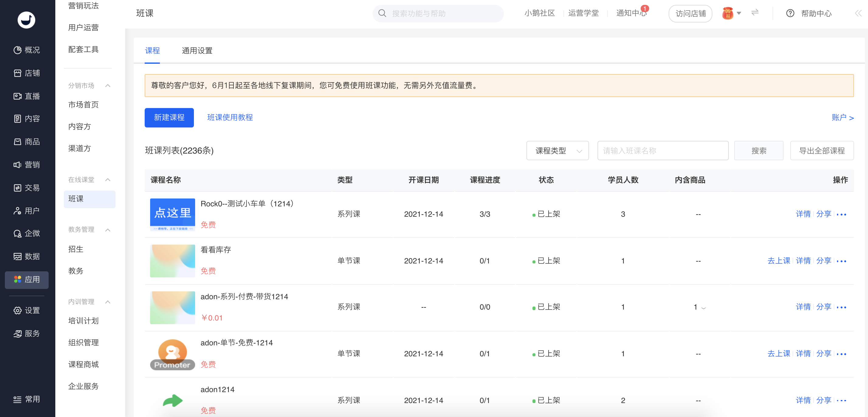This screenshot has height=417, width=868.
Task: Open the 课程类型 dropdown
Action: tap(557, 151)
